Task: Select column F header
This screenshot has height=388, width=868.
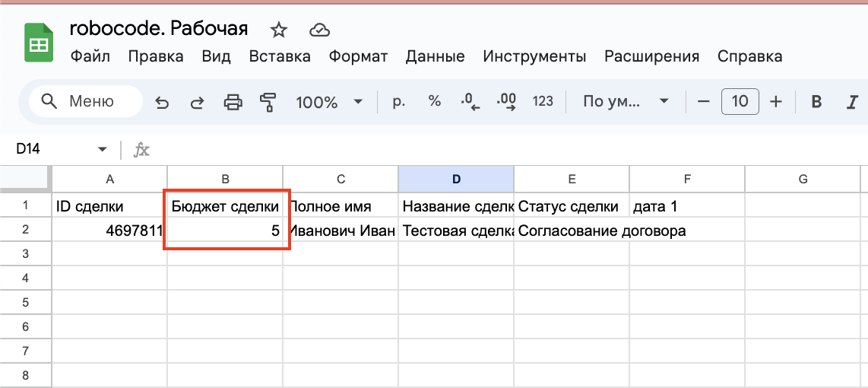Action: pyautogui.click(x=687, y=179)
